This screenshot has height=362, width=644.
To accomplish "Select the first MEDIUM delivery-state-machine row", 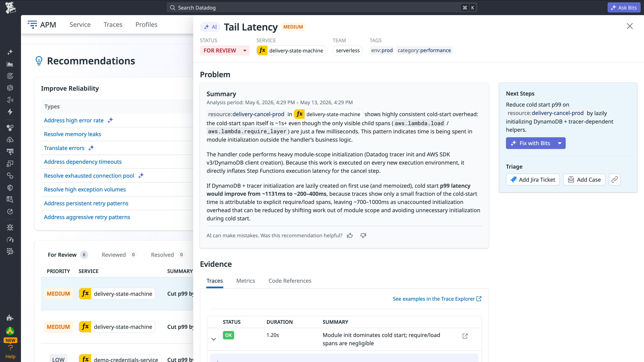I will [x=117, y=294].
